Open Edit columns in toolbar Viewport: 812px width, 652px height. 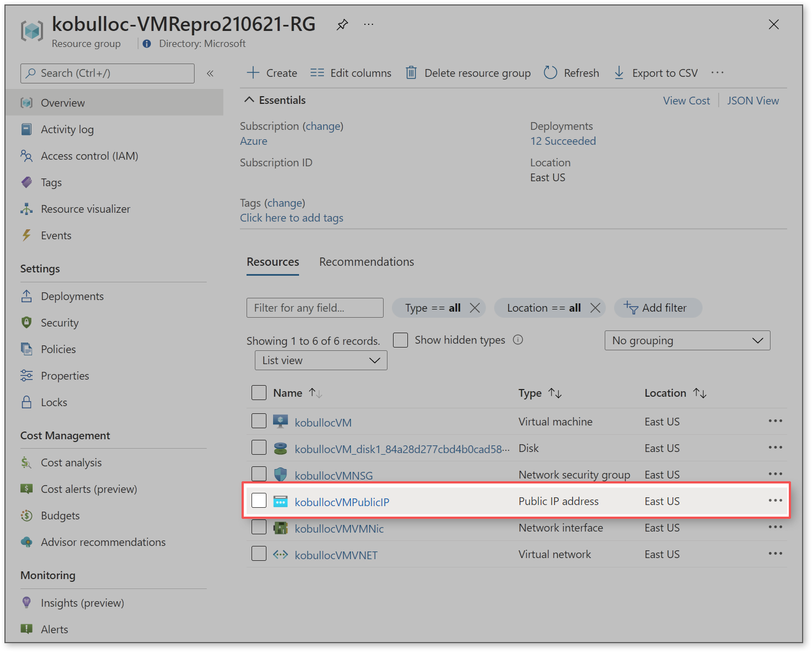(x=351, y=73)
